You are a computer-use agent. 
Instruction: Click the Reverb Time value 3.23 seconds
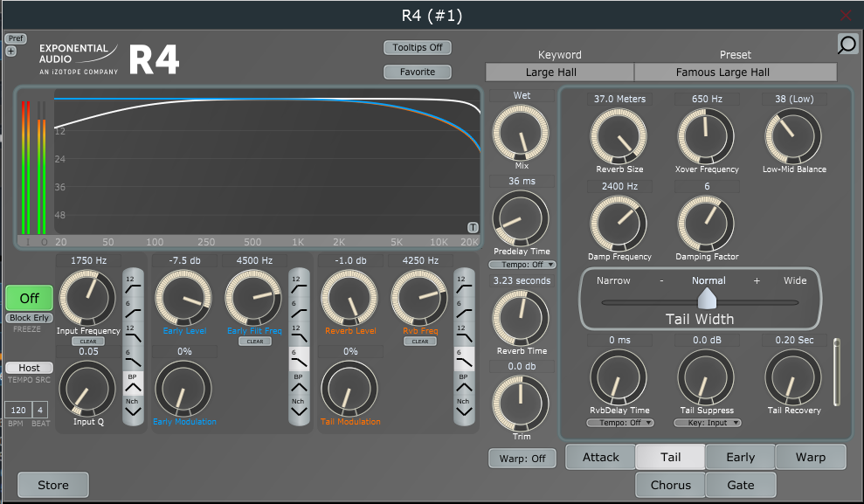[x=522, y=280]
